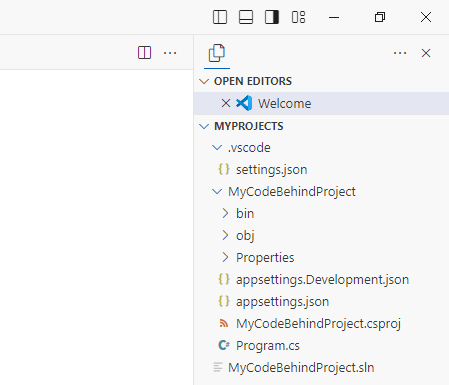Image resolution: width=449 pixels, height=385 pixels.
Task: Open appsettings.json file
Action: point(282,302)
